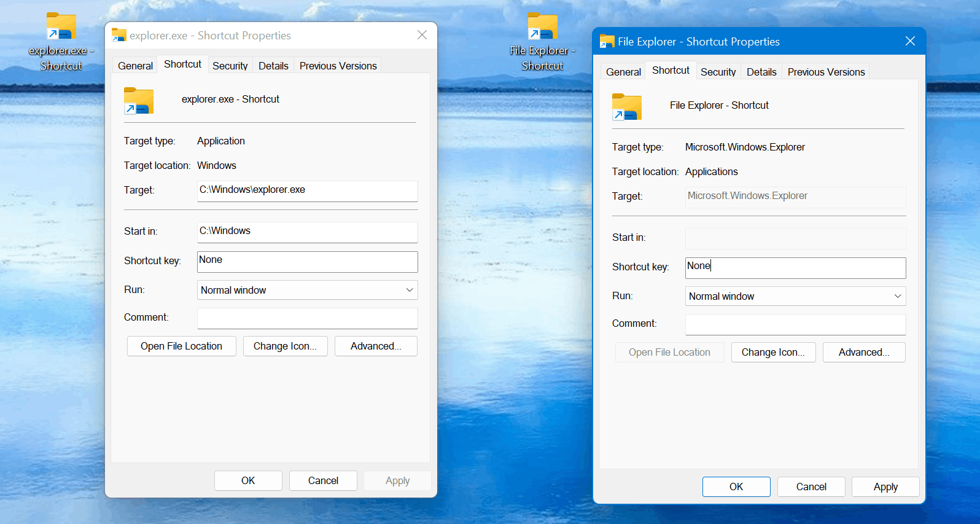Screen dimensions: 980x524
Task: Click Cancel in File Explorer properties
Action: coord(811,487)
